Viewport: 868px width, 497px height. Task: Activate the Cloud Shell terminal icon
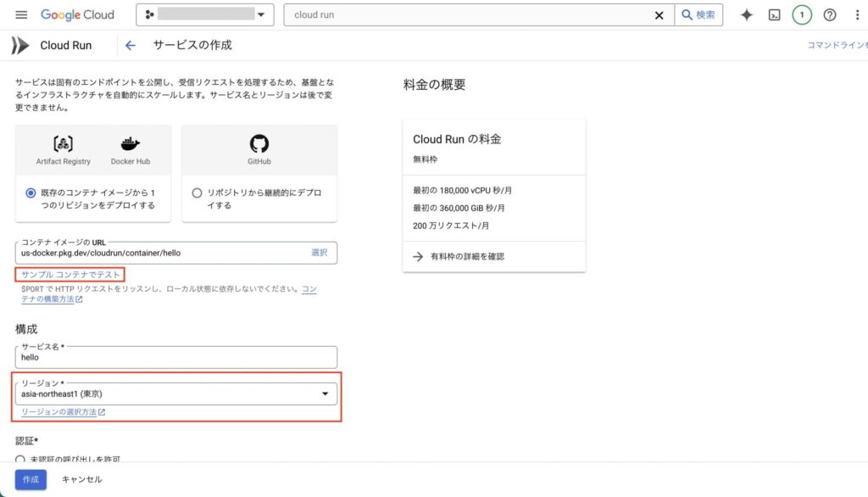click(775, 15)
